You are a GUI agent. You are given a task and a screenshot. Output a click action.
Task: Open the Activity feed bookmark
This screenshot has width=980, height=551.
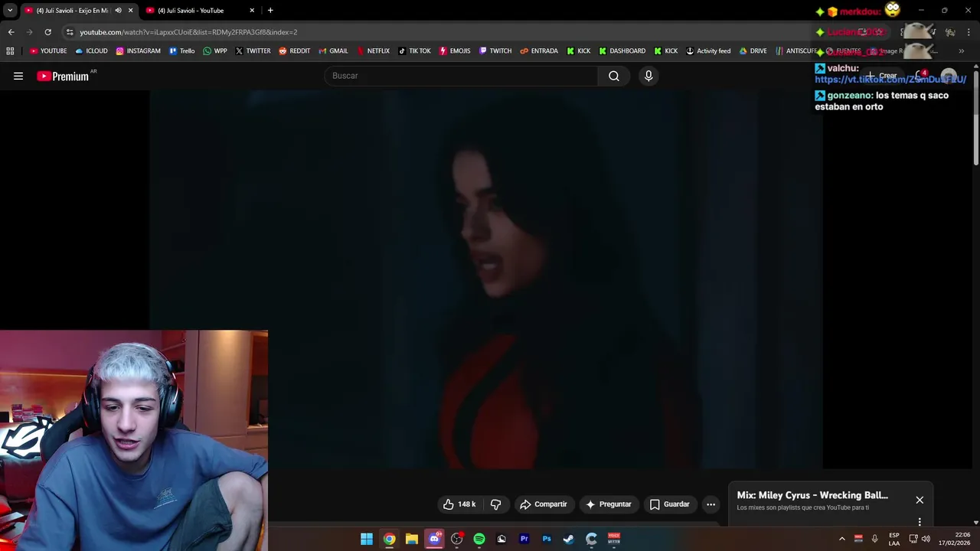[x=708, y=51]
